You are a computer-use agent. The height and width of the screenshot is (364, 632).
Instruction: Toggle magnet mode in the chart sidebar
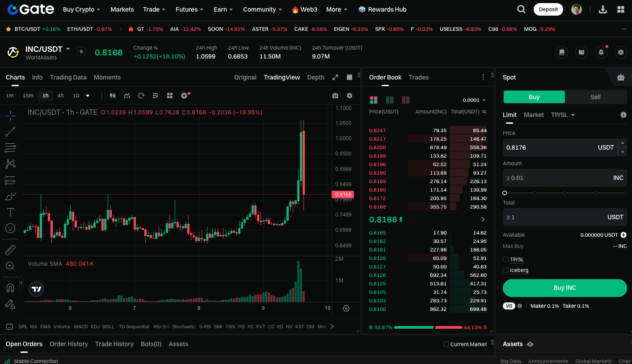10,288
